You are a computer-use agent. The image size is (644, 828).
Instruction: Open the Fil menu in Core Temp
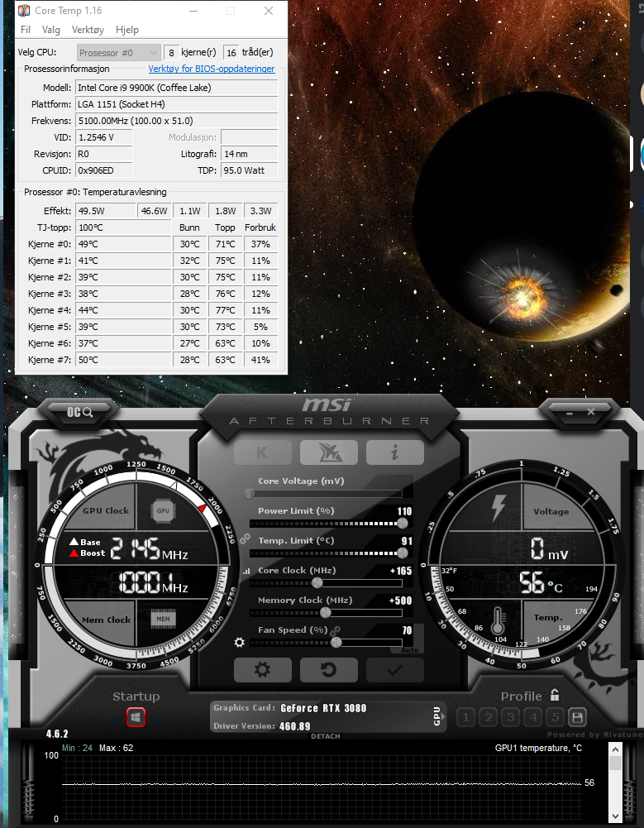26,30
